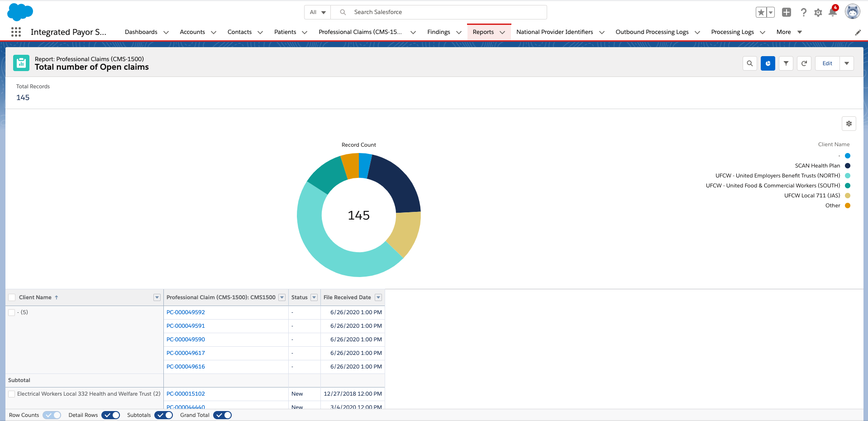The width and height of the screenshot is (868, 421).
Task: Click the Edit report button
Action: 827,63
